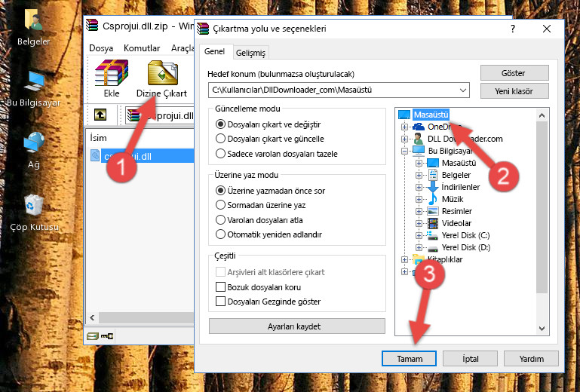Open help with the Yardım button
Image resolution: width=580 pixels, height=392 pixels.
(x=531, y=358)
